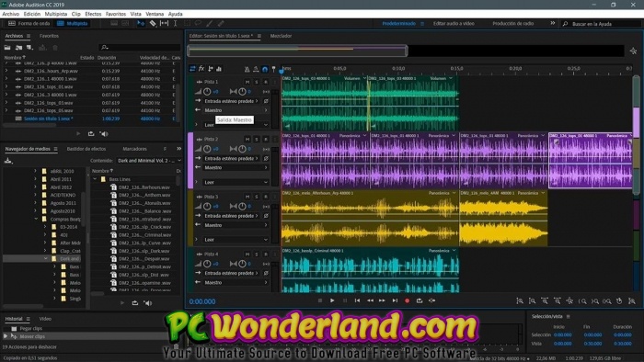Zoom in amplitude icon
The image size is (644, 362).
520,301
